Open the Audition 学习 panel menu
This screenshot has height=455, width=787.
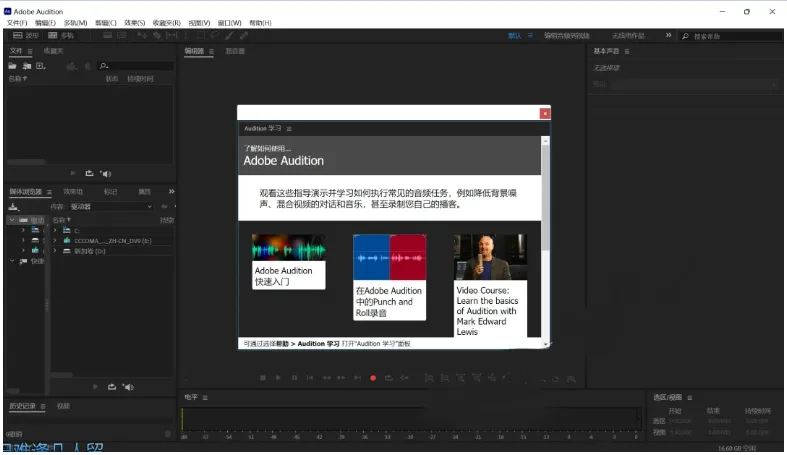[289, 129]
